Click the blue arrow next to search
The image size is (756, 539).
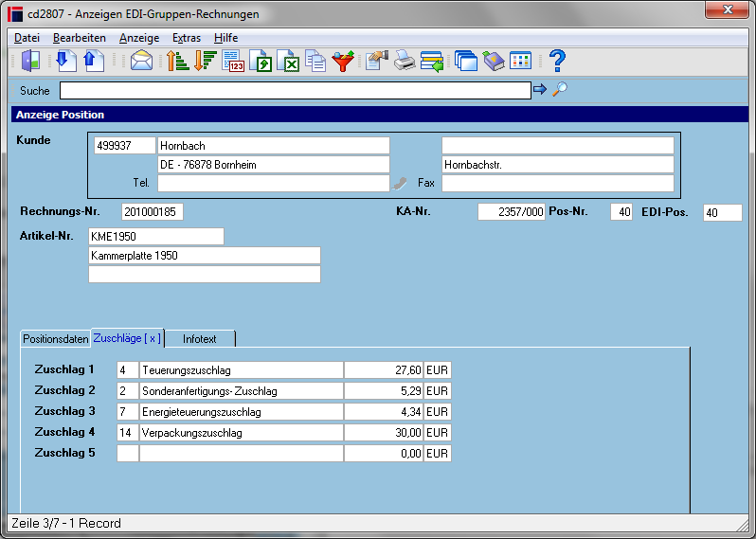pyautogui.click(x=540, y=89)
